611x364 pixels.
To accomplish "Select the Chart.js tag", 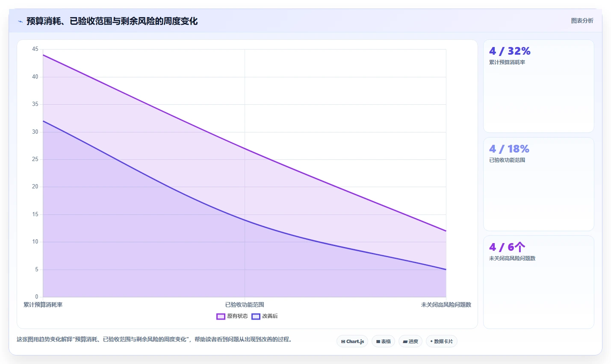I will click(x=352, y=341).
